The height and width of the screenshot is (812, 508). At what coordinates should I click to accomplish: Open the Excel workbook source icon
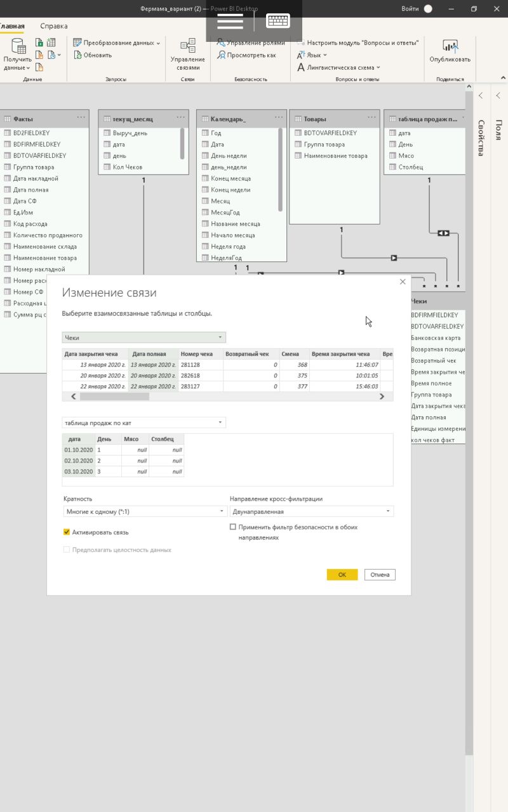pos(39,43)
